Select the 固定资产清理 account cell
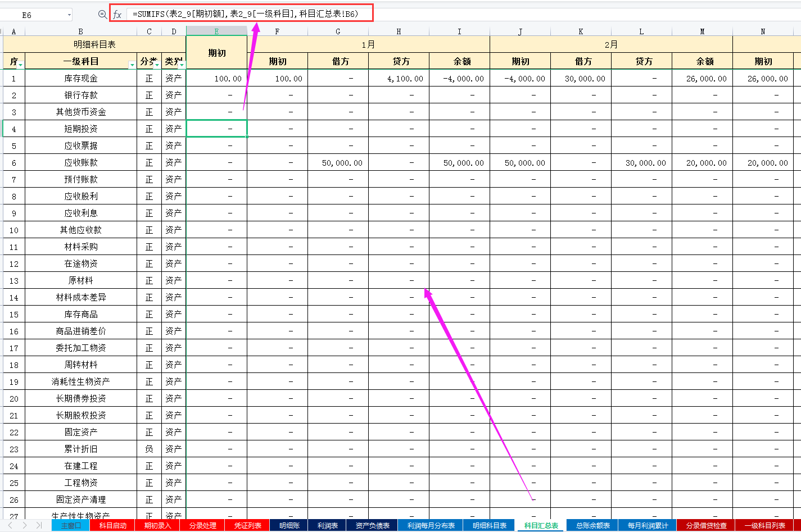Viewport: 801px width, 532px height. pyautogui.click(x=81, y=499)
